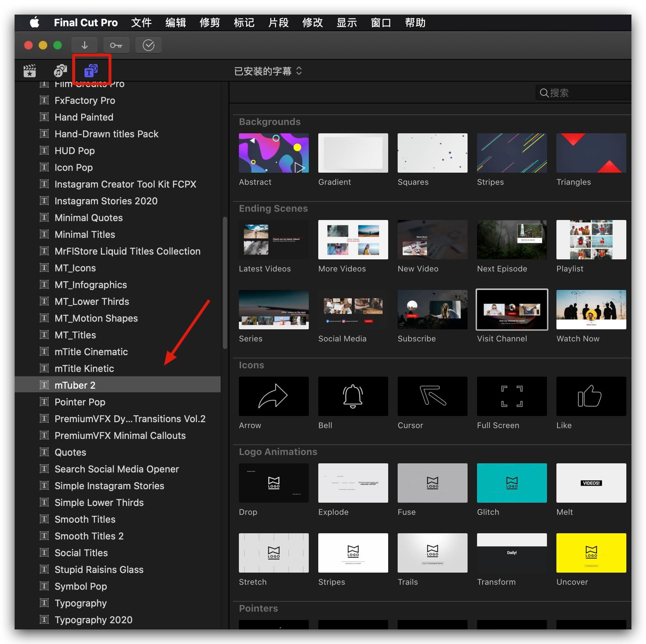Select the Gradient background thumbnail
Image resolution: width=646 pixels, height=644 pixels.
353,153
